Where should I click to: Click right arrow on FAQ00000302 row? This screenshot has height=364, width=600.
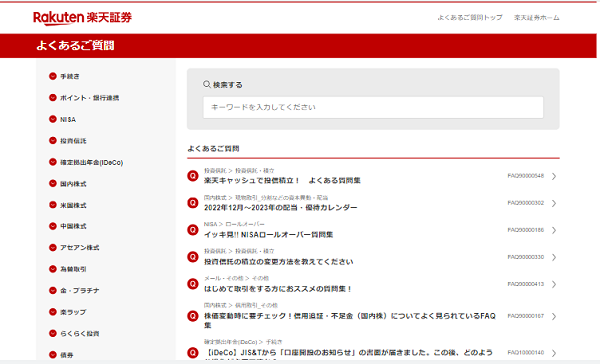pos(554,203)
